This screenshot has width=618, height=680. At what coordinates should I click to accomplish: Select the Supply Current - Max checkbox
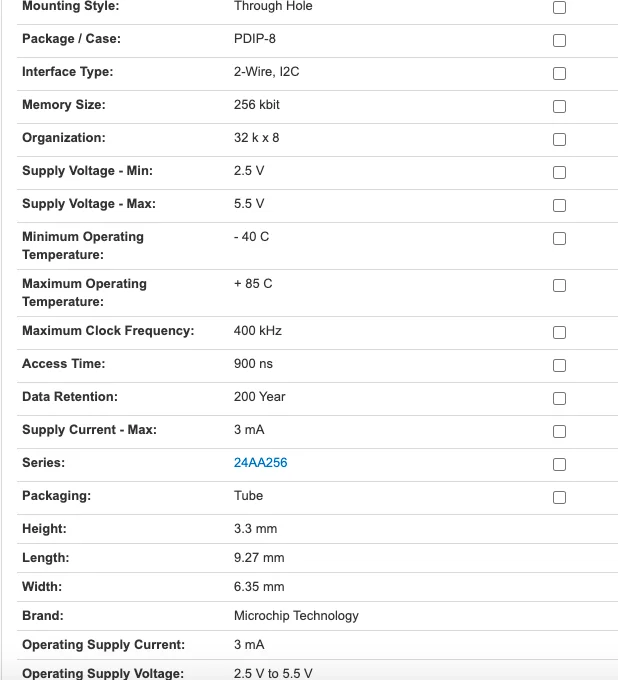tap(559, 431)
